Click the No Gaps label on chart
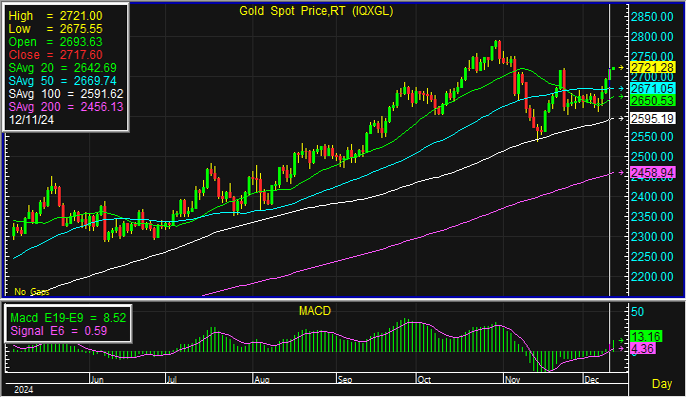The image size is (687, 398). (32, 291)
